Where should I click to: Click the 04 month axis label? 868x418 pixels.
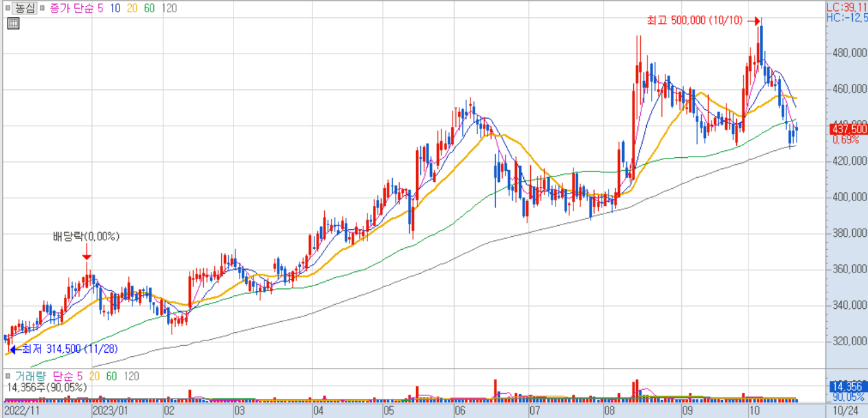pyautogui.click(x=318, y=410)
